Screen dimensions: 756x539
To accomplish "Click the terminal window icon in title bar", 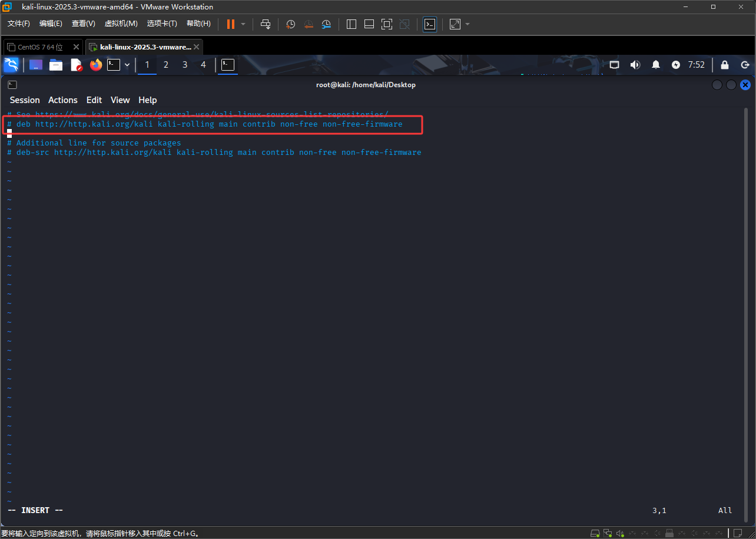I will click(12, 85).
